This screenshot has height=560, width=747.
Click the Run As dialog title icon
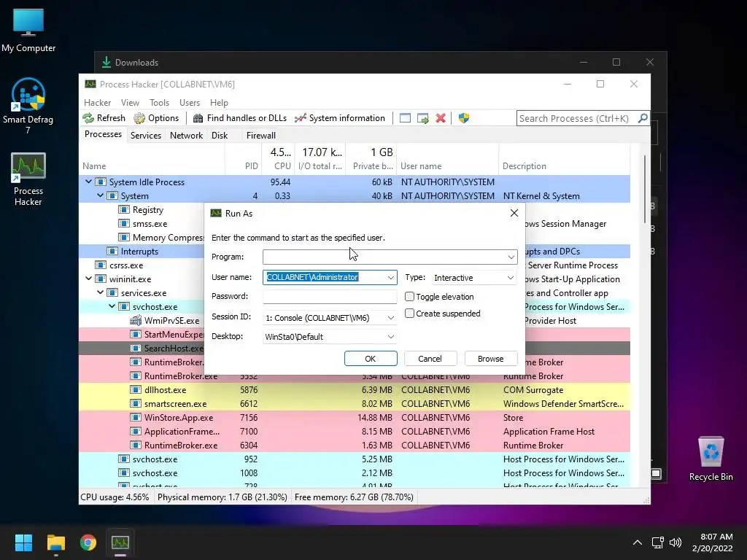(x=216, y=213)
